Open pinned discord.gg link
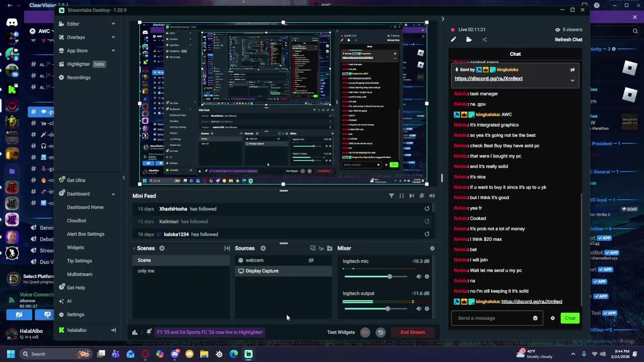 (489, 78)
